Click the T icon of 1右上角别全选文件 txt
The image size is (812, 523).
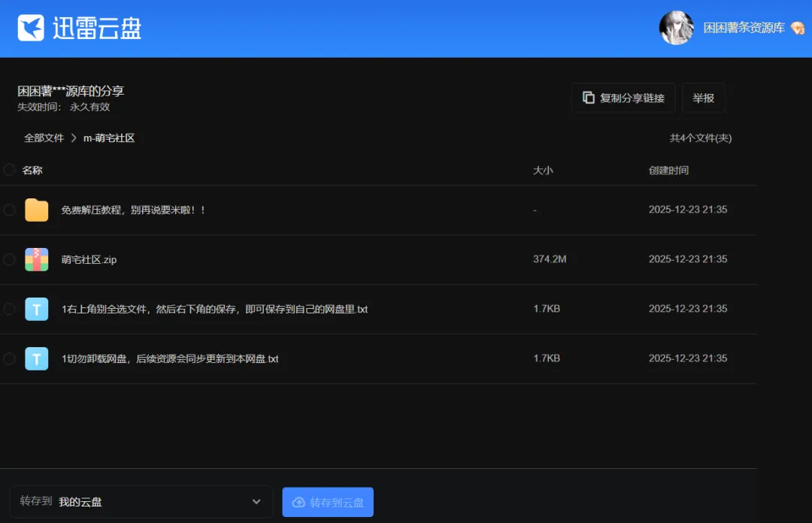point(37,309)
